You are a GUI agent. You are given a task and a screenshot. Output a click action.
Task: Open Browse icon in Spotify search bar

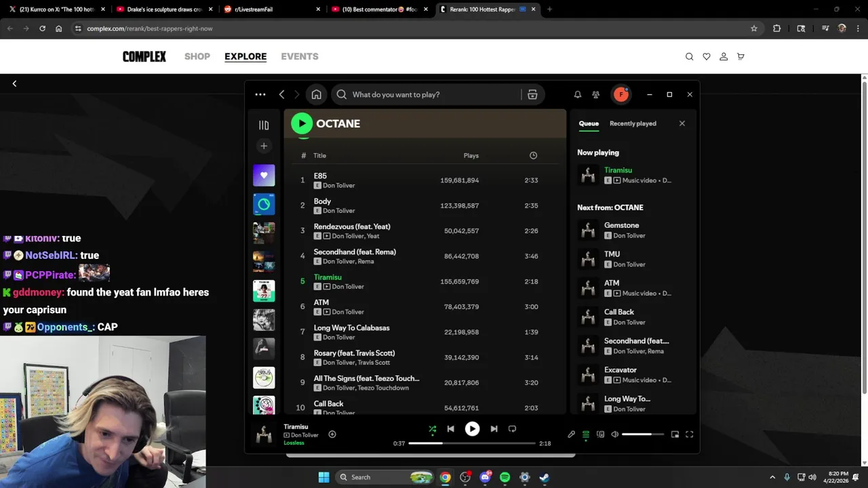pyautogui.click(x=532, y=95)
